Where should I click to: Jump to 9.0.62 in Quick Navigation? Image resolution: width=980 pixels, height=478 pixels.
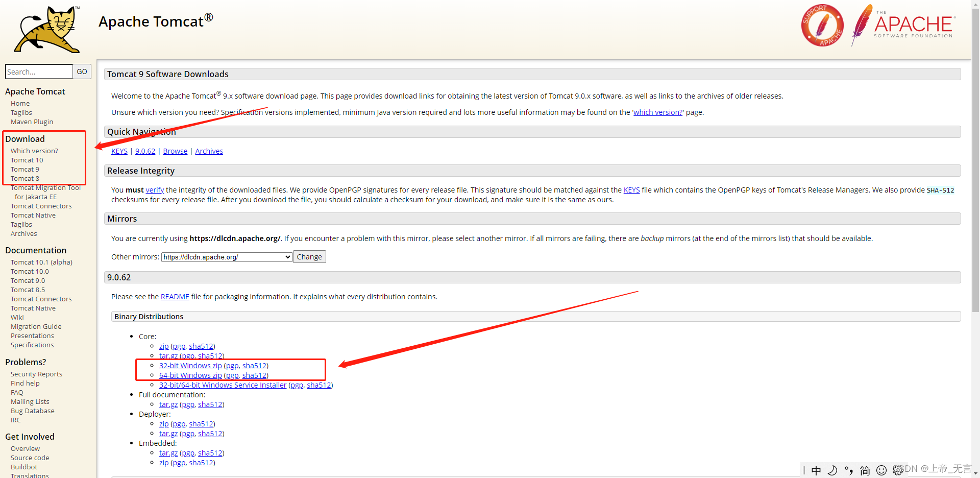[x=145, y=151]
